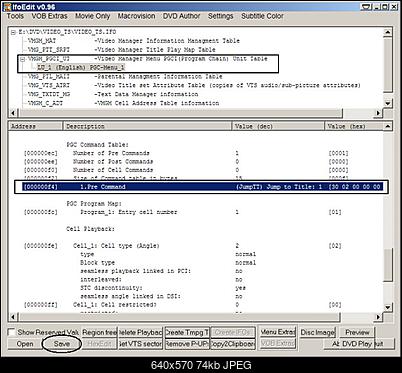Open the VOB Extras menu
The height and width of the screenshot is (373, 402).
tap(49, 16)
